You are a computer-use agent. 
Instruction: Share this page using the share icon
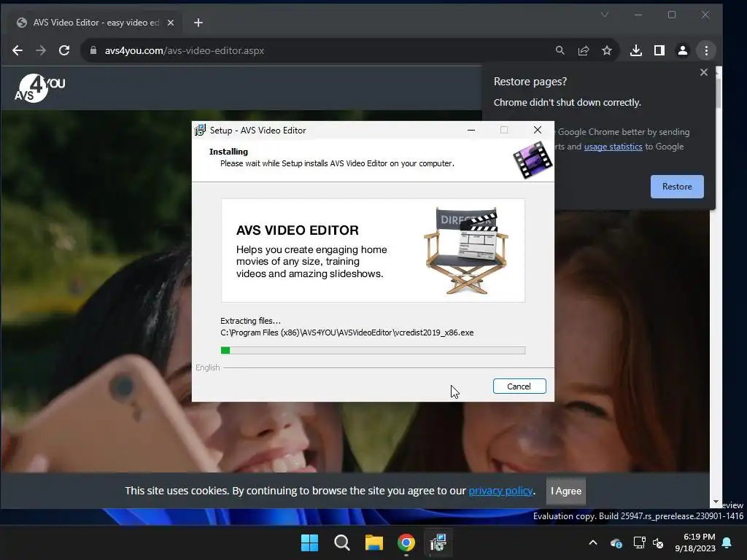pyautogui.click(x=584, y=50)
